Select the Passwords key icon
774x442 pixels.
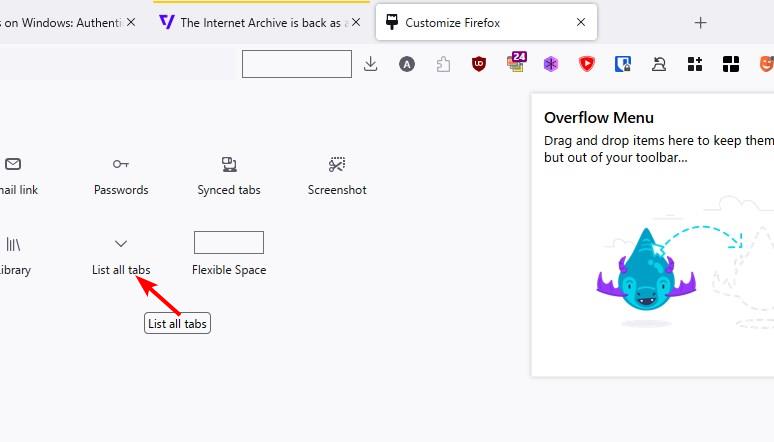(x=121, y=164)
